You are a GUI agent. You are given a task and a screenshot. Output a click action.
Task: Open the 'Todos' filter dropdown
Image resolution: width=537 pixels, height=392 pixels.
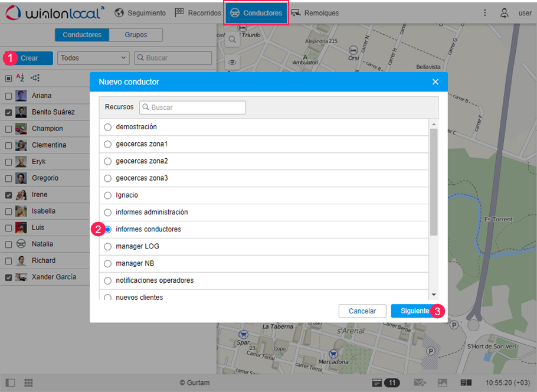click(94, 58)
